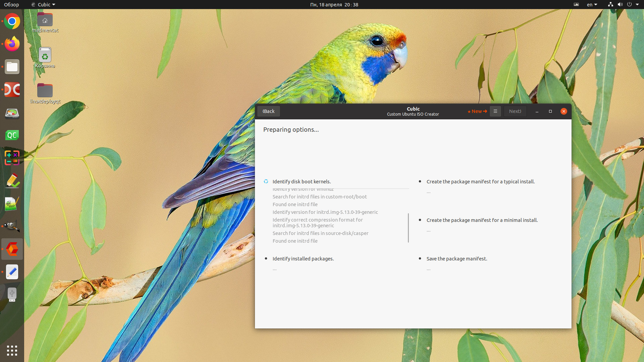Click Identify version for initrd.img-5.13.0-39-generic line
Image resolution: width=644 pixels, height=362 pixels.
coord(325,212)
